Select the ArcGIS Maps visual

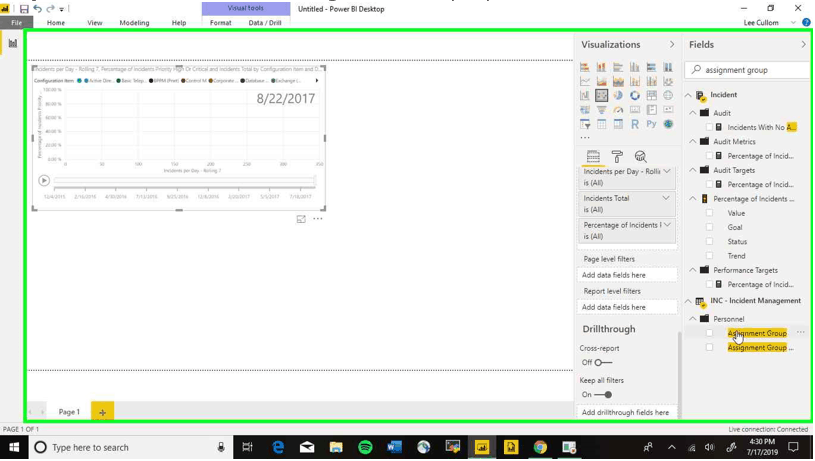pos(668,124)
